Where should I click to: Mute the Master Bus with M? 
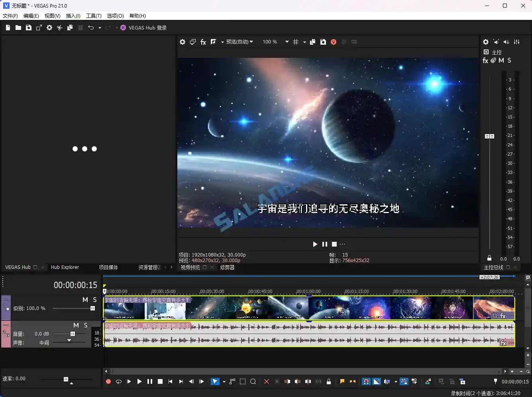[x=501, y=61]
